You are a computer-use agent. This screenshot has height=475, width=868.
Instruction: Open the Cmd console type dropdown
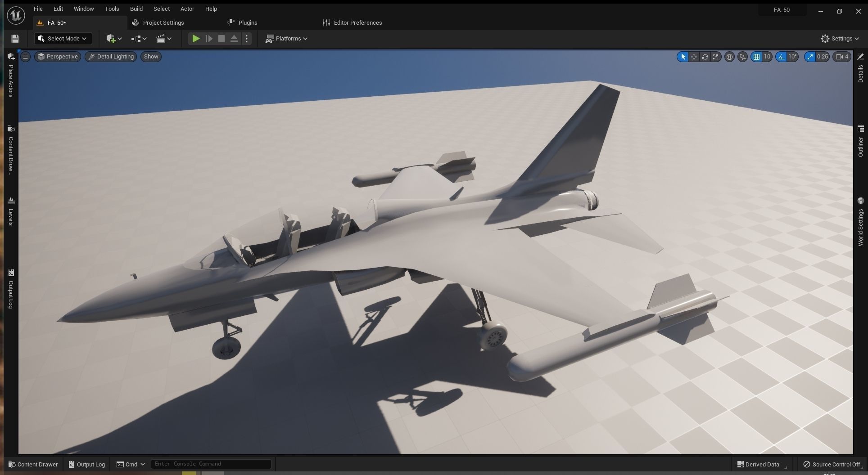point(131,464)
